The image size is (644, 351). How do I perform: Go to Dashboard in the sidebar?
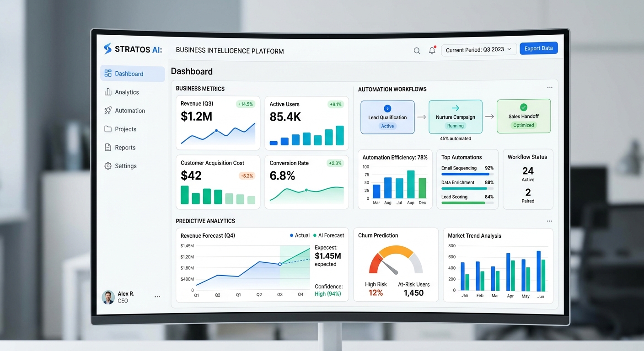pyautogui.click(x=133, y=74)
